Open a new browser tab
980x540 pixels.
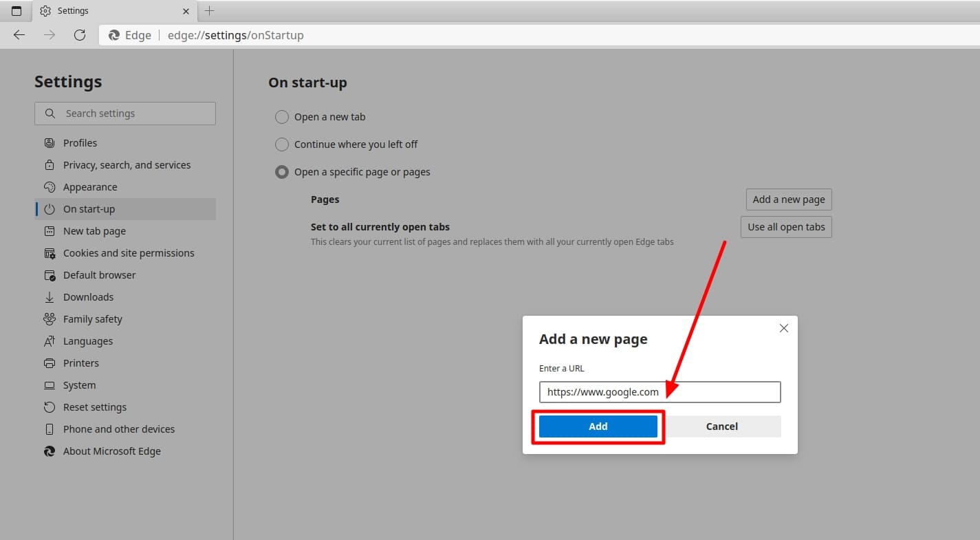(x=210, y=10)
